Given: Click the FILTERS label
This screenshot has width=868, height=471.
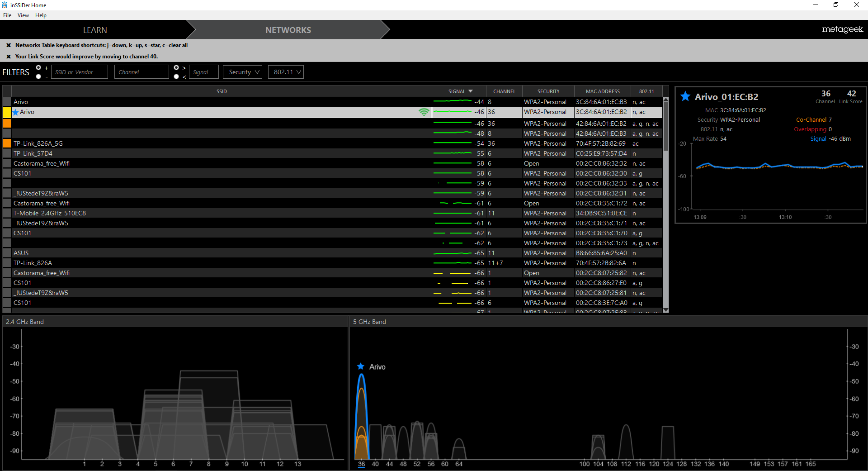Looking at the screenshot, I should 16,72.
